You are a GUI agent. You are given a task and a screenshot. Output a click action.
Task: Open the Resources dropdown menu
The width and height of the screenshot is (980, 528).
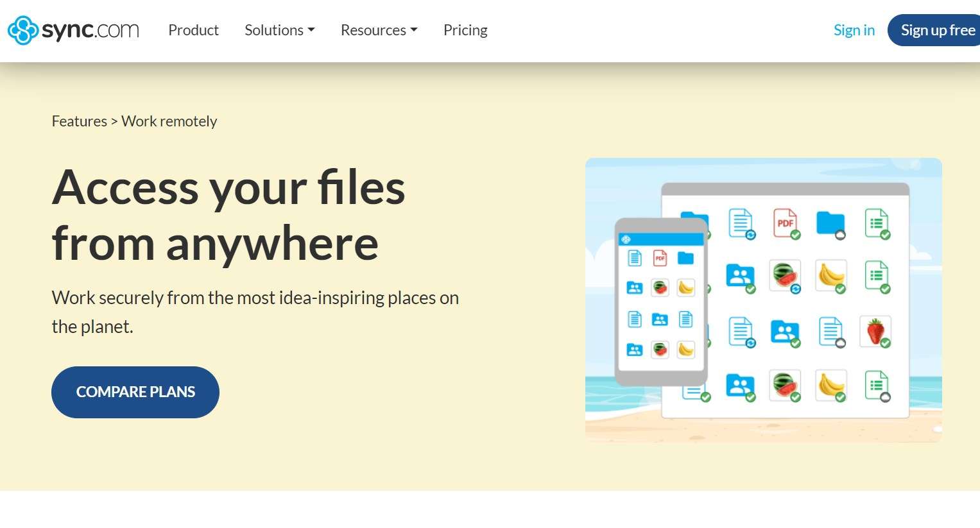(x=379, y=30)
